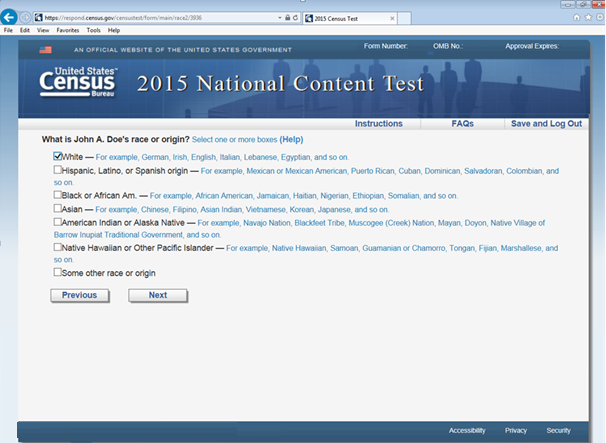
Task: Open a new blank browser tab
Action: coord(404,18)
